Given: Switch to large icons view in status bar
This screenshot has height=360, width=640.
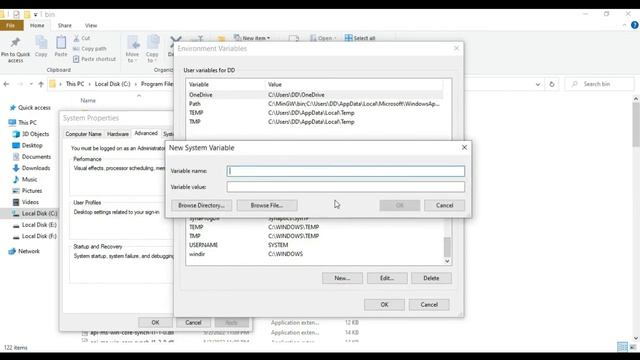Looking at the screenshot, I should click(x=633, y=347).
